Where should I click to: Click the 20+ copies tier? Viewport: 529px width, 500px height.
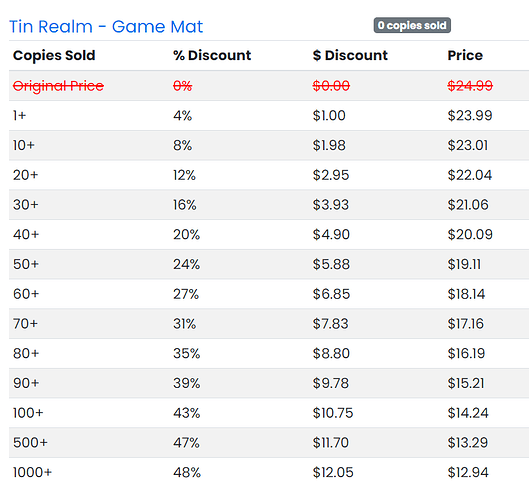[x=26, y=175]
